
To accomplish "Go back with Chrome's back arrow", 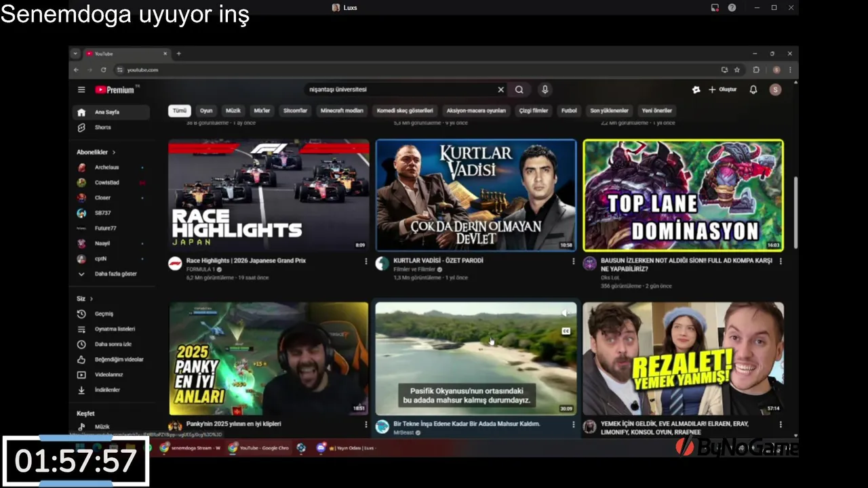I will click(76, 70).
